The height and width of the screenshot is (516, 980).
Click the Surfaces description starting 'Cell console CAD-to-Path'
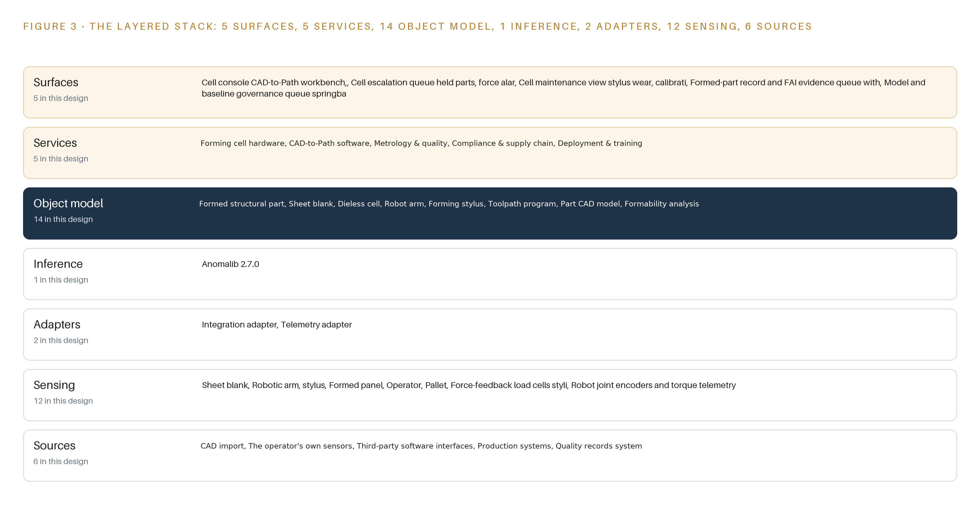(x=563, y=88)
